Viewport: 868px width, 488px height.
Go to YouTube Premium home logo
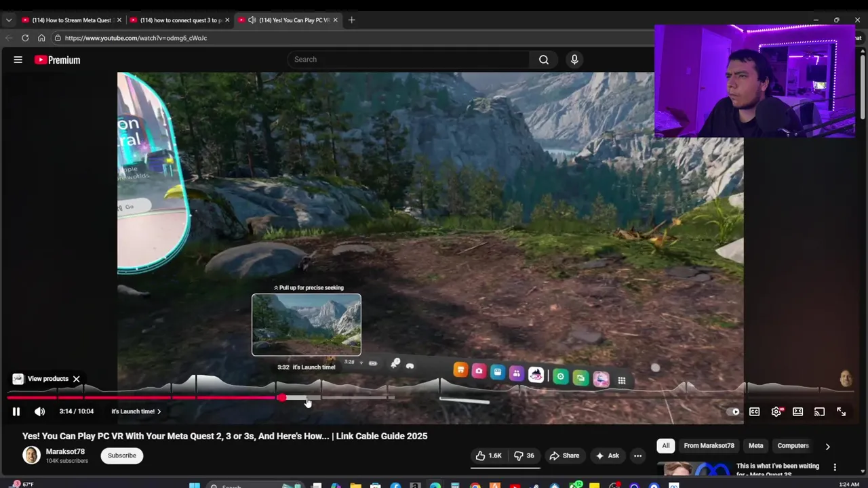click(57, 60)
